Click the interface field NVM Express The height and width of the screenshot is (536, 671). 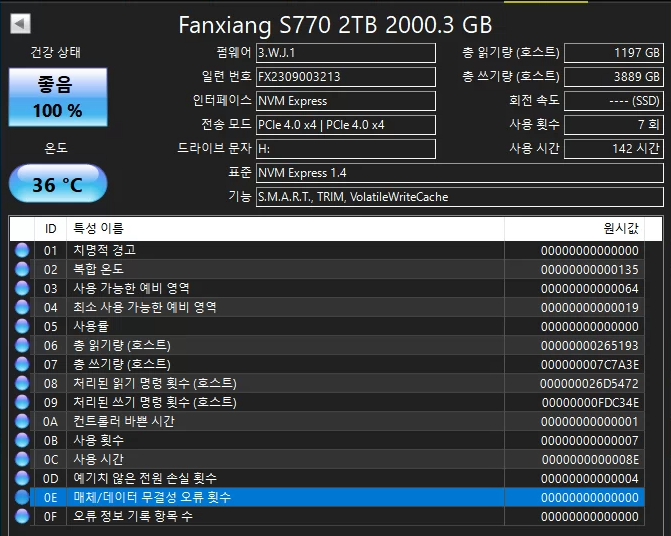pos(346,101)
